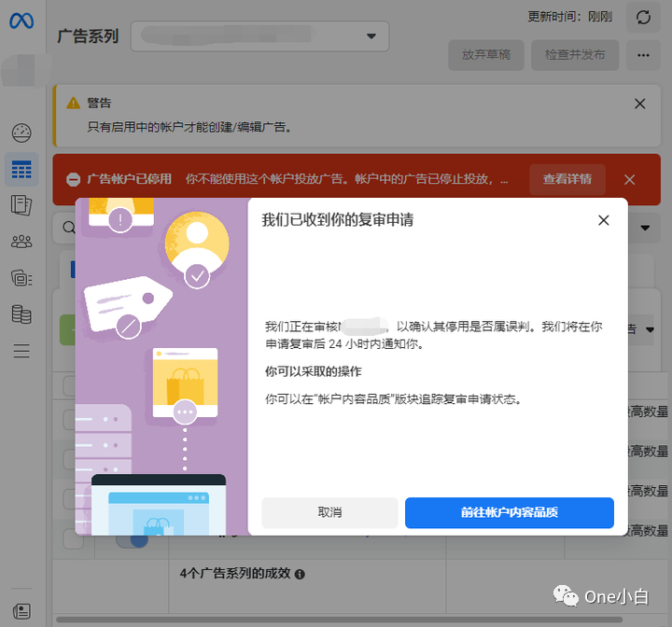This screenshot has width=672, height=627.
Task: Click the search magnifier icon
Action: [69, 227]
